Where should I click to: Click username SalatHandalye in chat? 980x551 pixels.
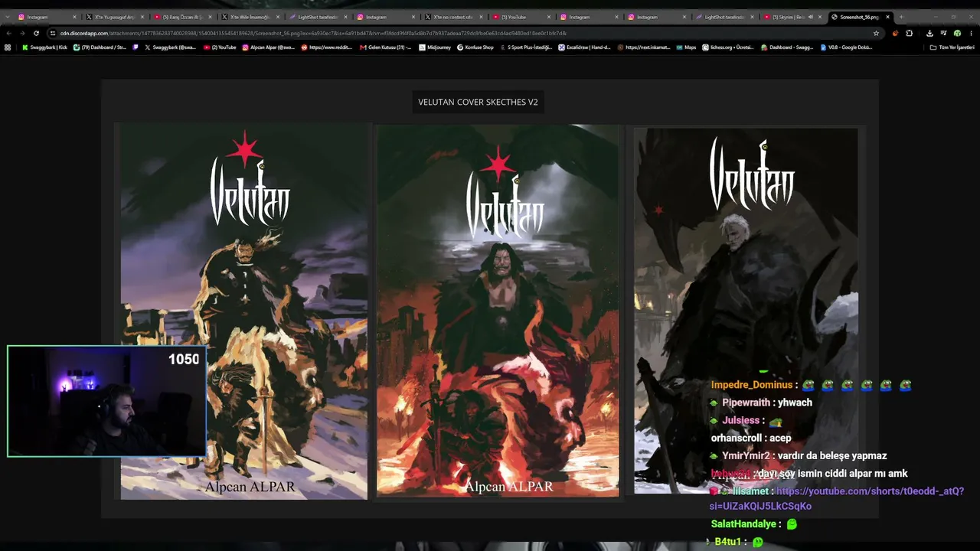click(745, 524)
